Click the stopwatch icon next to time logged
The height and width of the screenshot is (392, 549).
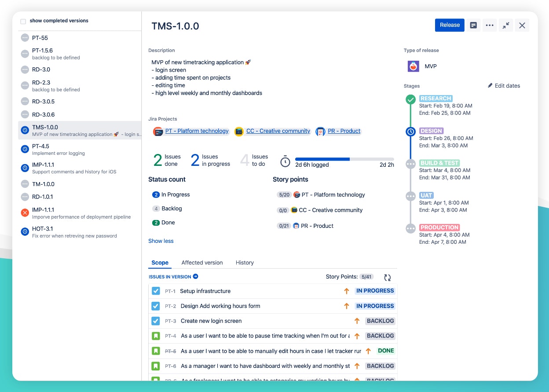[285, 161]
